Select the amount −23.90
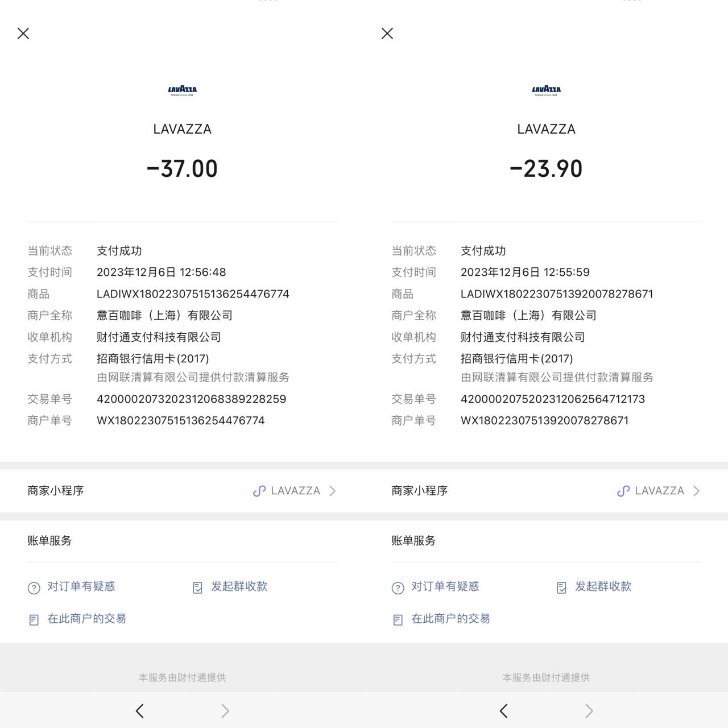 (x=546, y=169)
